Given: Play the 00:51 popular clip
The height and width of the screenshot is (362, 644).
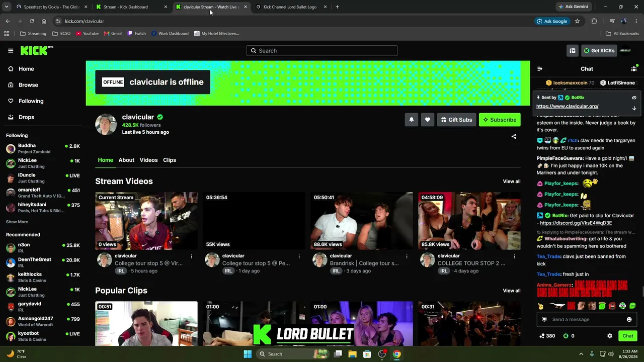Looking at the screenshot, I should [x=146, y=324].
